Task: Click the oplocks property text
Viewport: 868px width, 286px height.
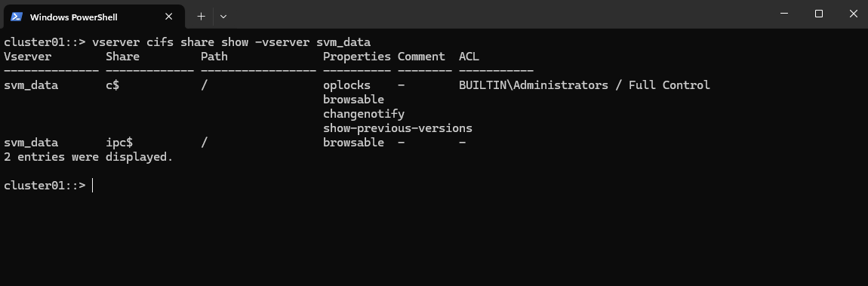Action: coord(346,86)
